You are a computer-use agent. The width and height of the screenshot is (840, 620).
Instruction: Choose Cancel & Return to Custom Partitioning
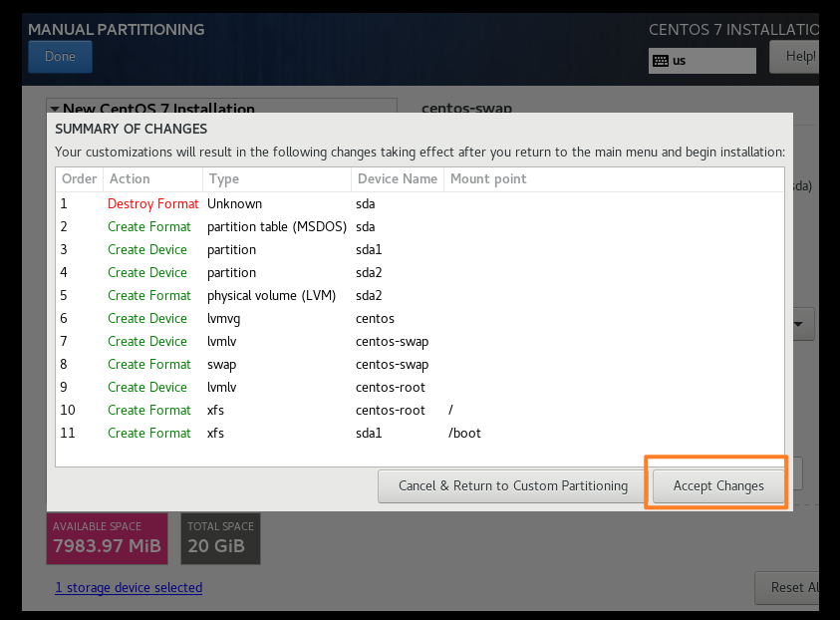(x=513, y=486)
